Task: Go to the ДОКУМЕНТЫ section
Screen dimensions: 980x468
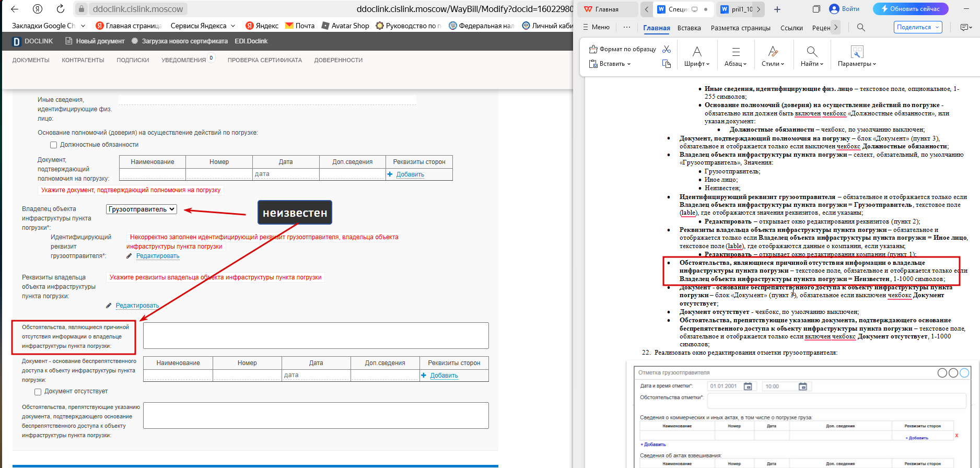Action: (x=31, y=60)
